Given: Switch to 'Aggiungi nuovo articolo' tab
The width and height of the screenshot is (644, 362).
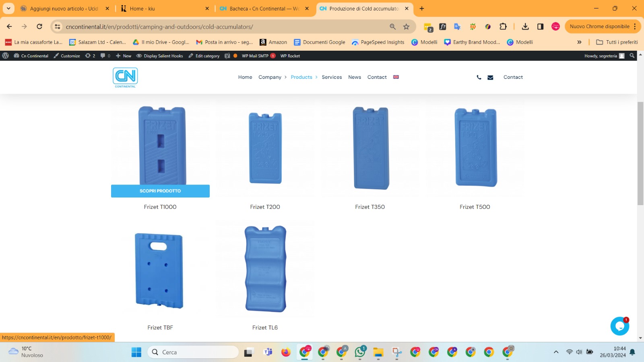Looking at the screenshot, I should click(64, 8).
